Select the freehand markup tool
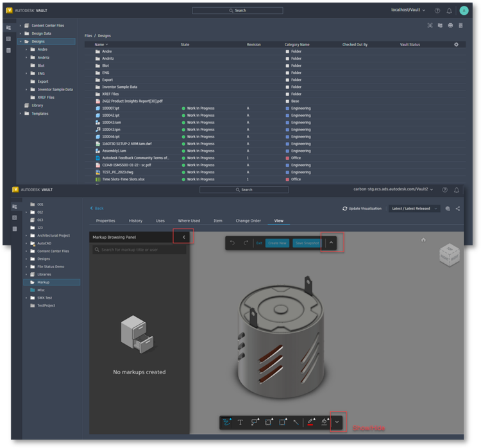Image resolution: width=481 pixels, height=448 pixels. click(x=226, y=422)
